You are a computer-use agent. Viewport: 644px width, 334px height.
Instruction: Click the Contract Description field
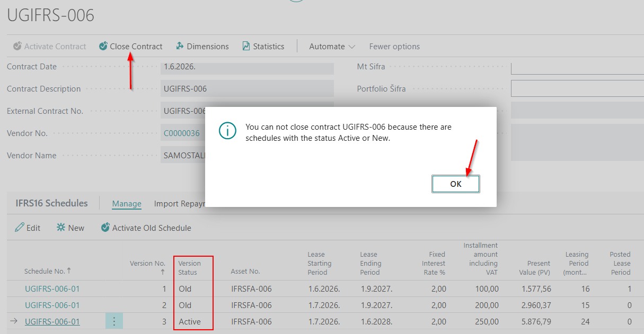pos(247,89)
